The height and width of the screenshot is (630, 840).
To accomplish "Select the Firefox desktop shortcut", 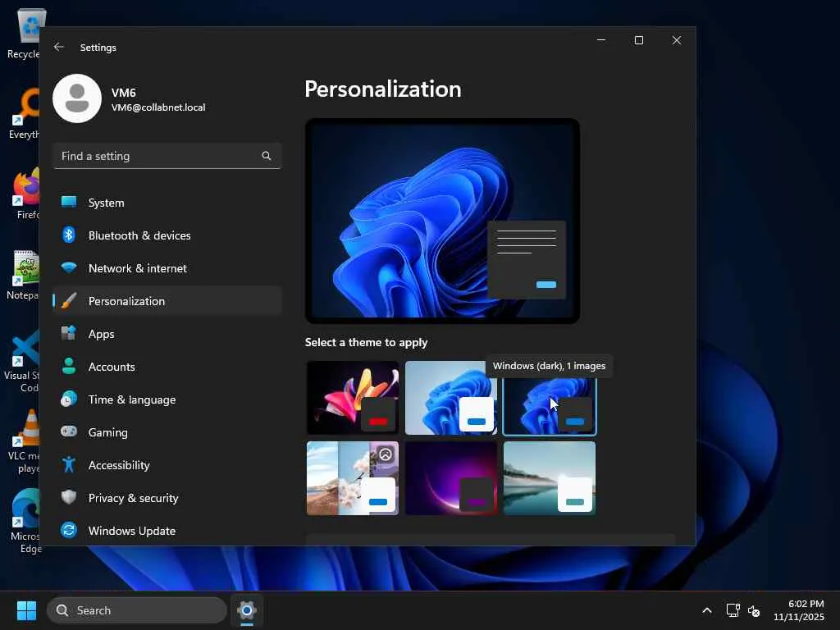I will tap(24, 194).
